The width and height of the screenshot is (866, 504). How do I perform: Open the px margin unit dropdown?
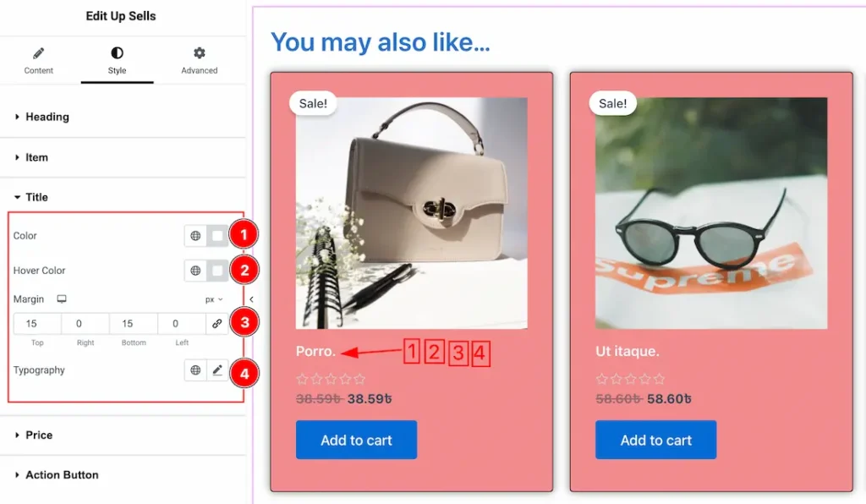click(x=214, y=299)
